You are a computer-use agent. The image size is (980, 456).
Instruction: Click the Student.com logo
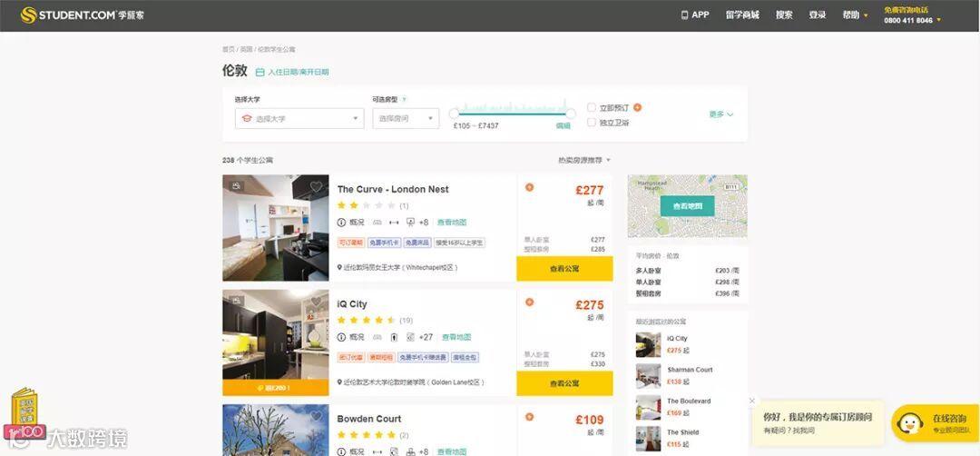[x=82, y=15]
